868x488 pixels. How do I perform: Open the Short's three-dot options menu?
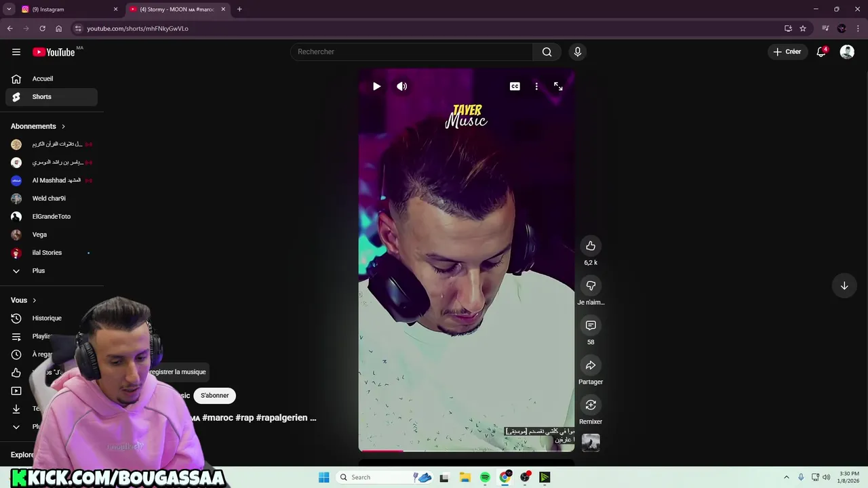click(536, 86)
